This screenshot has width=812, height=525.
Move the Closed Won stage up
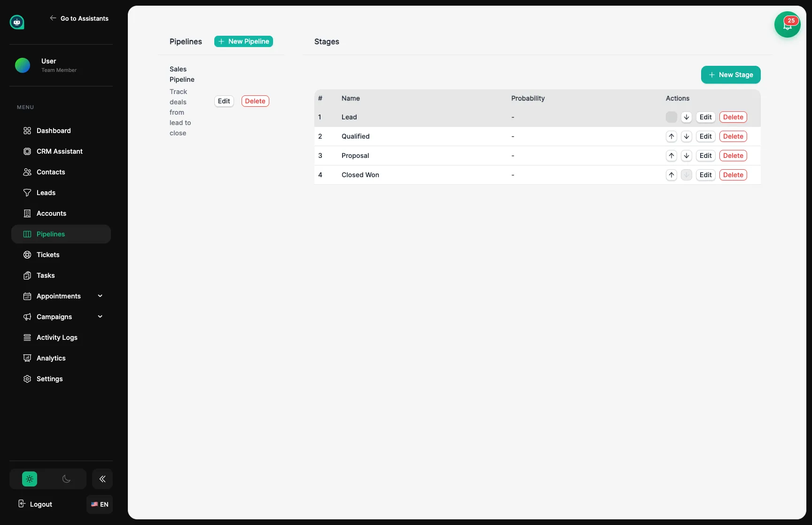[x=671, y=175]
